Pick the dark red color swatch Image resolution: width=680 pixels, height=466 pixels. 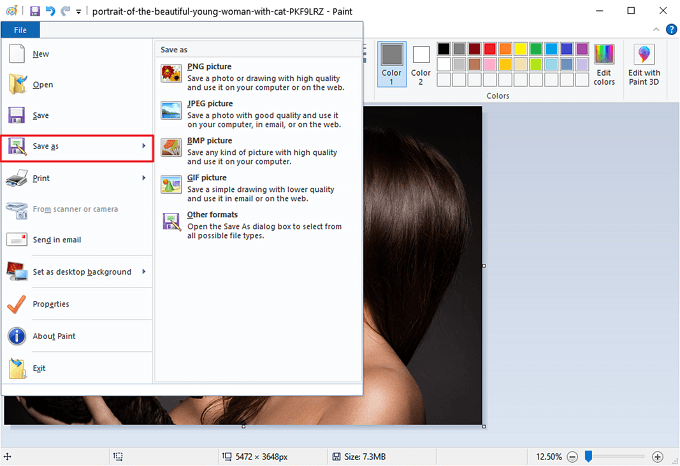coord(474,49)
